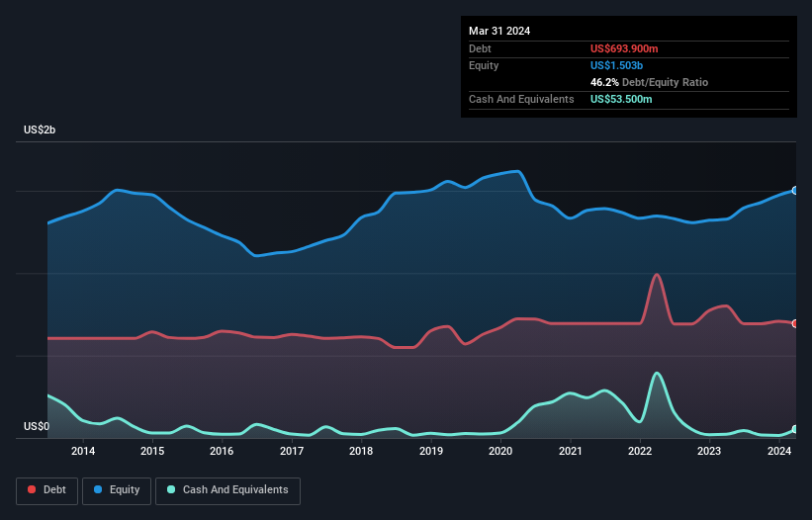Viewport: 812px width, 520px height.
Task: Click the 2017 x-axis label
Action: coord(292,451)
